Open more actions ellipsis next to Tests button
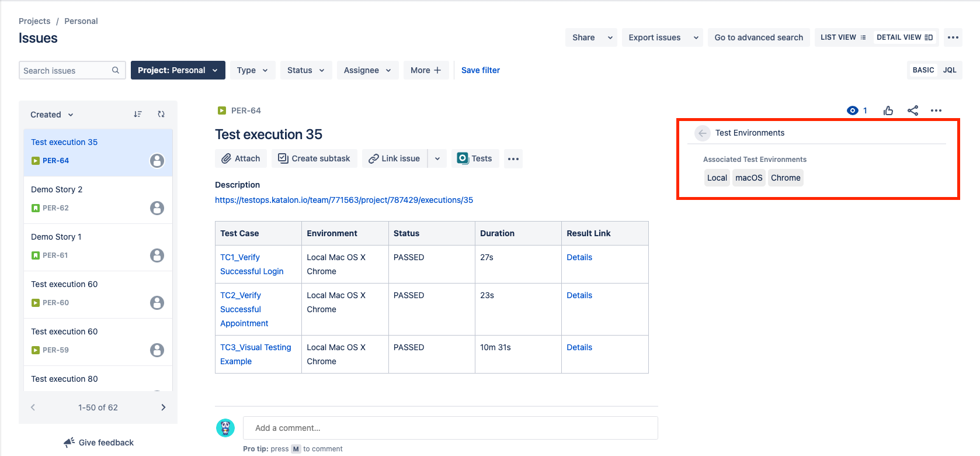The height and width of the screenshot is (456, 980). [513, 158]
